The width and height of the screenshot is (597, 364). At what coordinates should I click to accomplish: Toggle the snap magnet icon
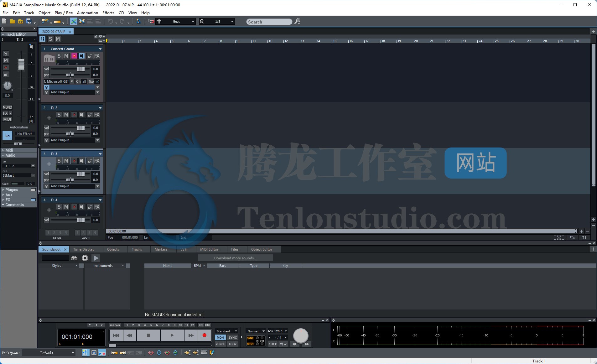pyautogui.click(x=151, y=21)
